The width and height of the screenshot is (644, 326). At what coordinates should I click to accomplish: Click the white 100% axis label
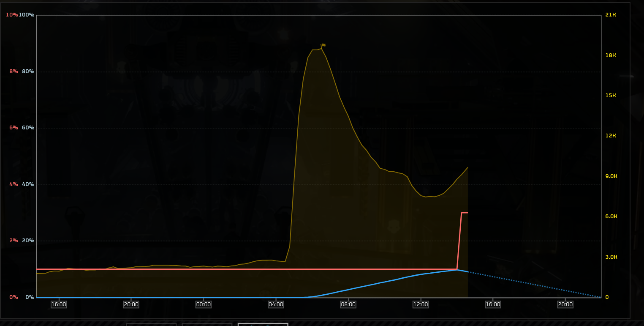coord(27,15)
